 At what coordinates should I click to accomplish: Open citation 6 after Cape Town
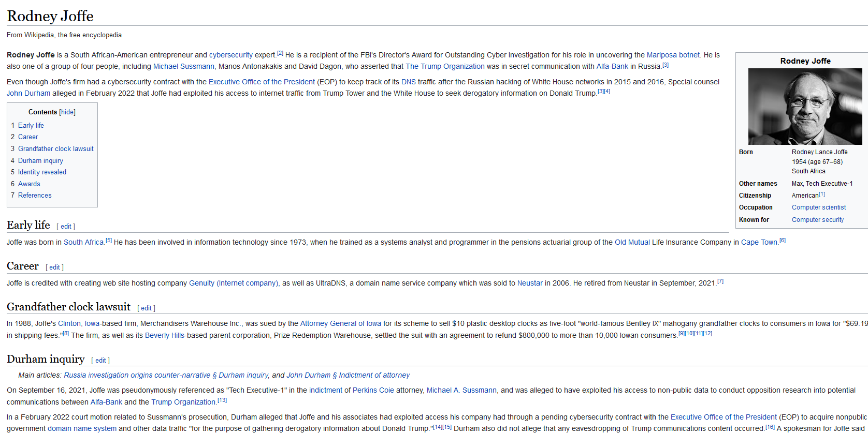click(783, 241)
